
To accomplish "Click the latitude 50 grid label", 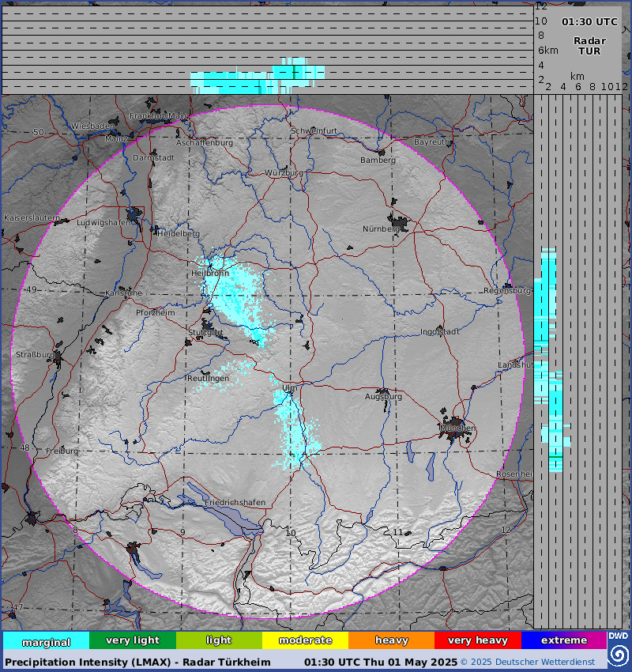I will (x=39, y=132).
